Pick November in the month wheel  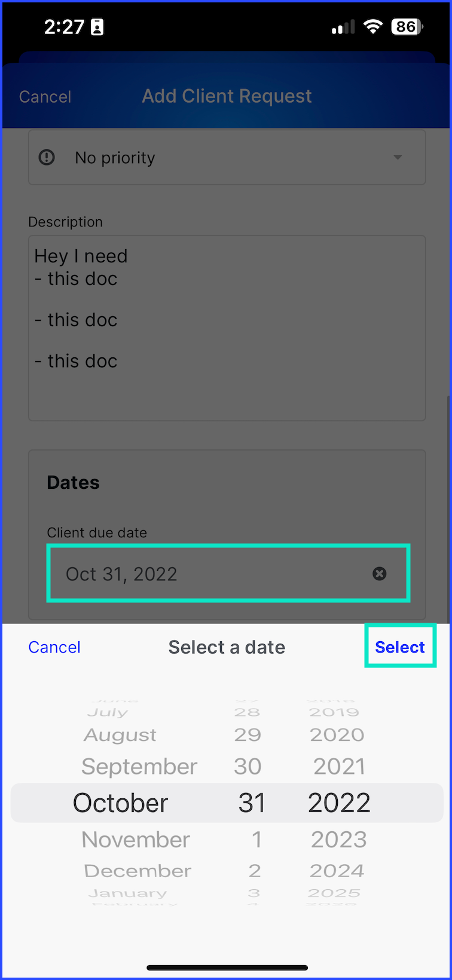(x=136, y=840)
